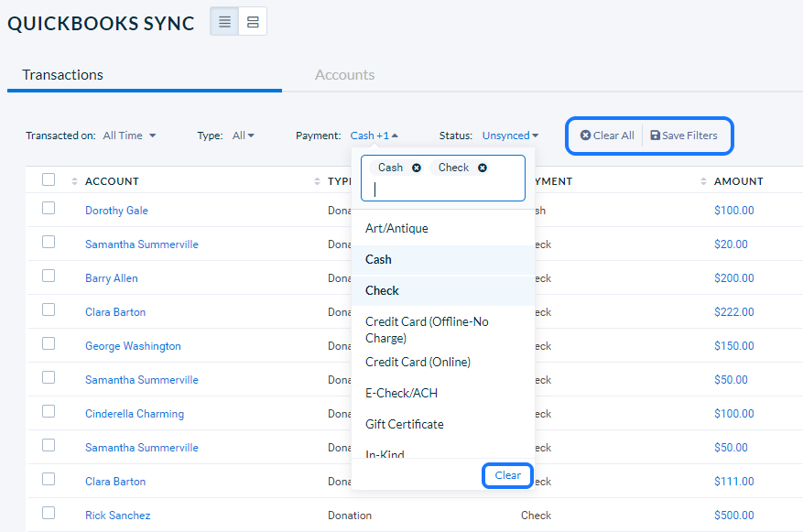Click Clear button in payment dropdown

[x=507, y=475]
